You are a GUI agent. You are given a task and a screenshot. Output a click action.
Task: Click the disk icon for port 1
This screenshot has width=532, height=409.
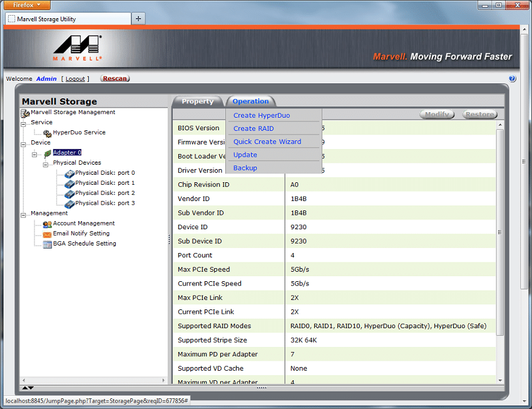69,184
